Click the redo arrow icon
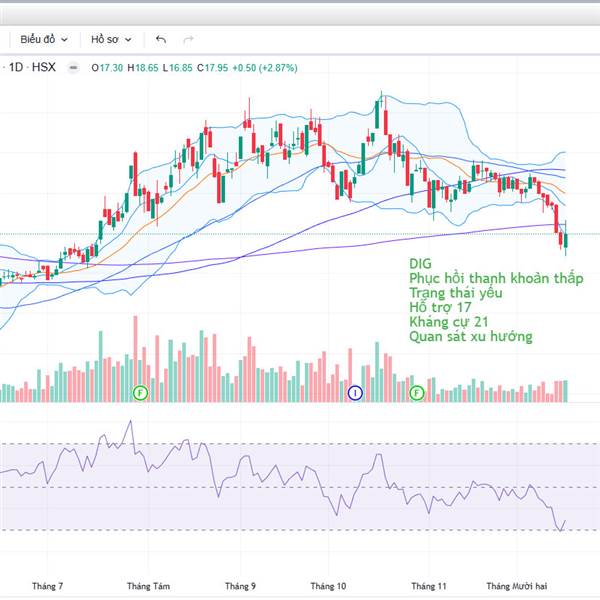 pyautogui.click(x=189, y=39)
